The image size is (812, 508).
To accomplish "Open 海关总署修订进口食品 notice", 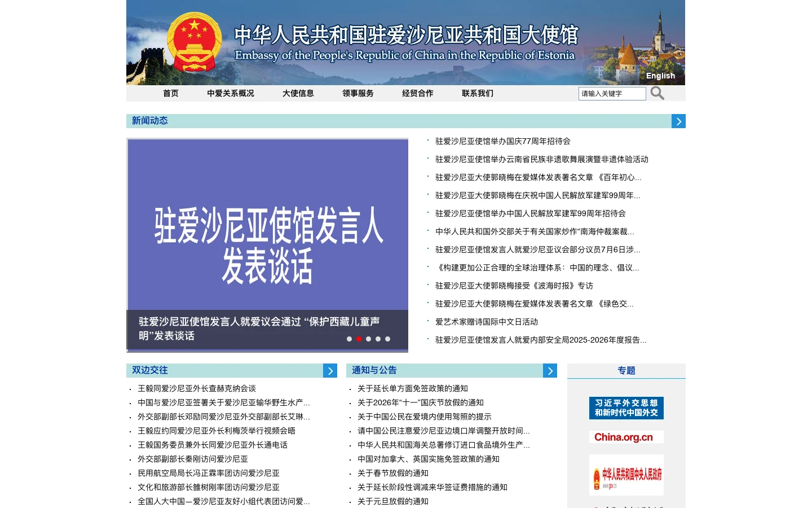I will (x=444, y=445).
